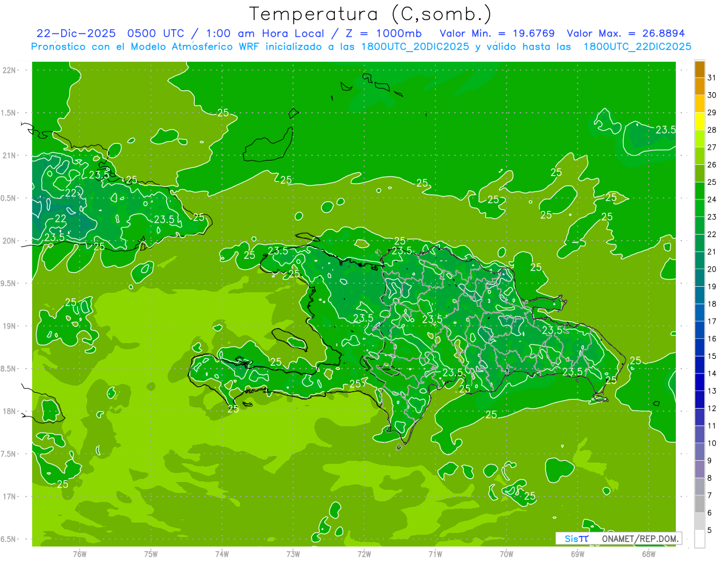Click legend value 13 on the colorbar

pyautogui.click(x=712, y=390)
